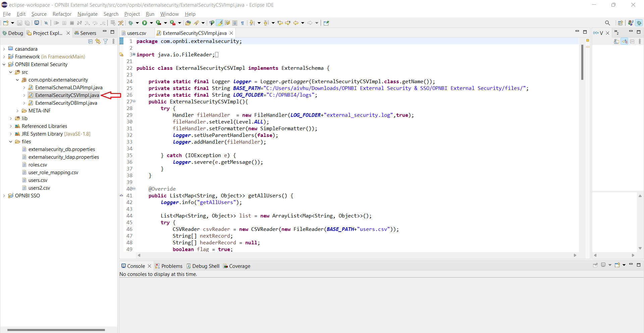The height and width of the screenshot is (333, 644).
Task: Click the Step Return icon
Action: click(x=103, y=23)
